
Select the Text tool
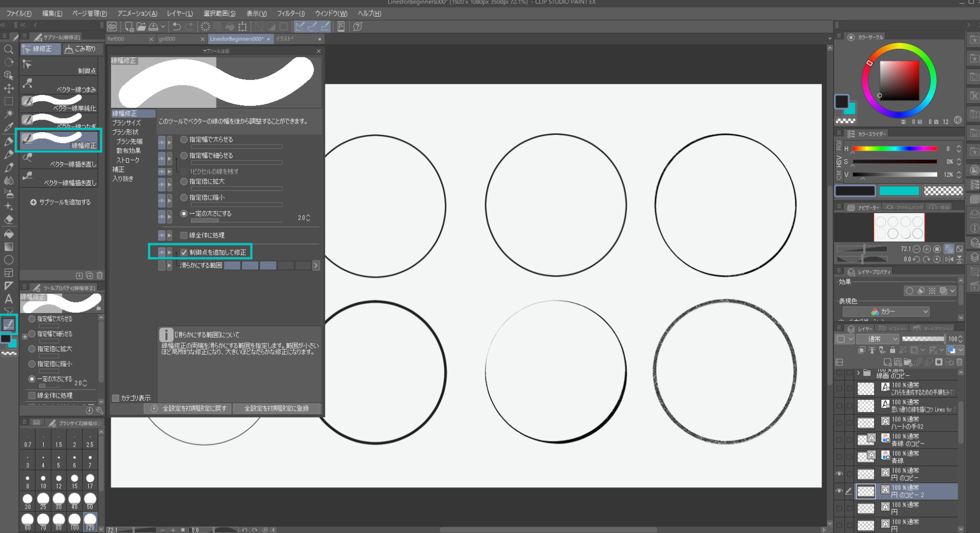9,299
